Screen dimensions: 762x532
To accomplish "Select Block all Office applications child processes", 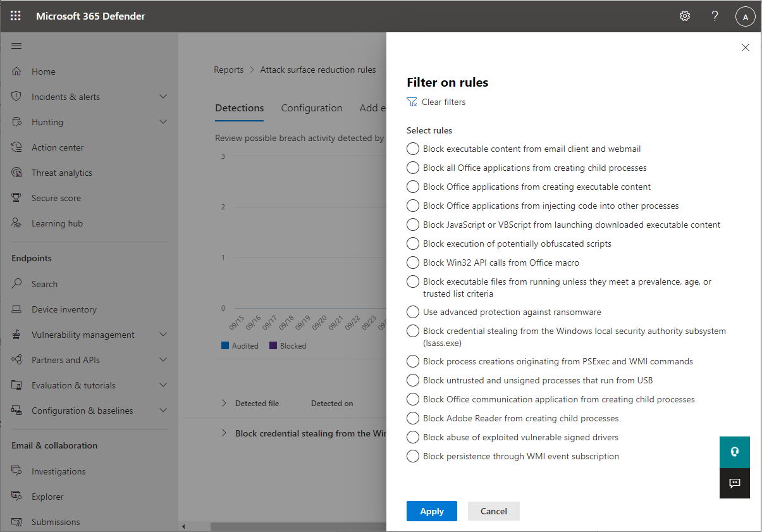I will (413, 168).
